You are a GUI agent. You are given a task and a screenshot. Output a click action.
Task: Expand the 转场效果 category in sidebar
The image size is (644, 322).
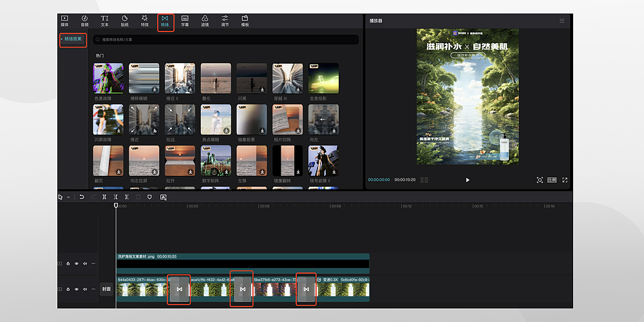point(73,39)
